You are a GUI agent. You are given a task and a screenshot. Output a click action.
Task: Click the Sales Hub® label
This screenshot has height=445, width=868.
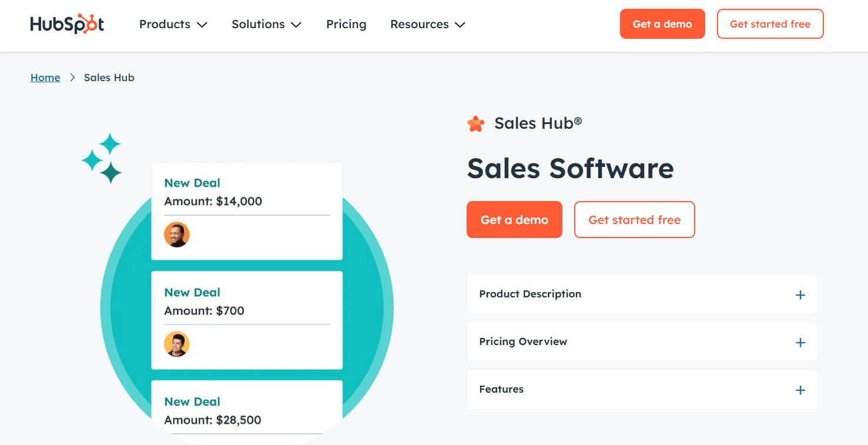coord(538,123)
